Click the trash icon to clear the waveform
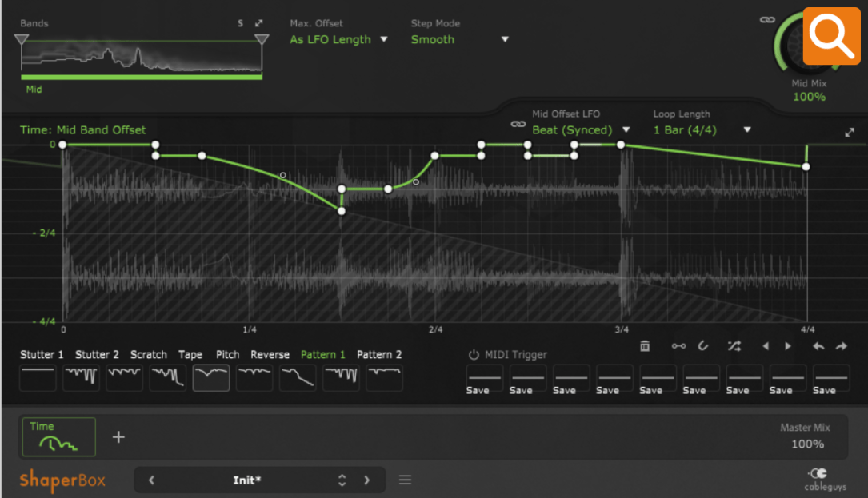This screenshot has width=868, height=498. (x=645, y=346)
